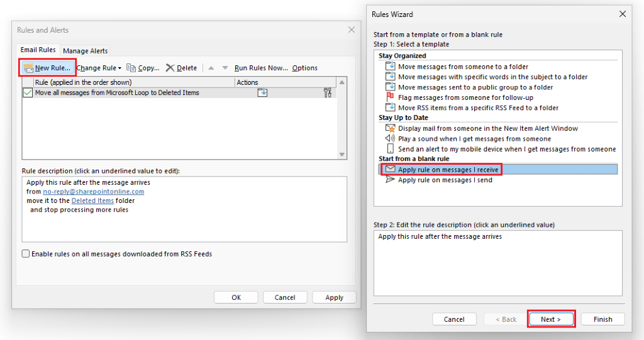
Task: Select the speaker sound template icon
Action: 390,138
